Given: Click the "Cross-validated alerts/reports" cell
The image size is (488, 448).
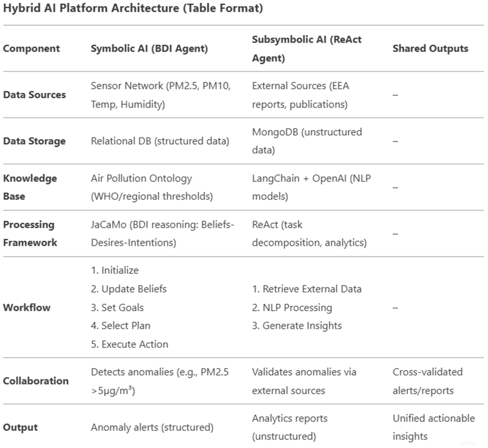Looking at the screenshot, I should click(428, 381).
